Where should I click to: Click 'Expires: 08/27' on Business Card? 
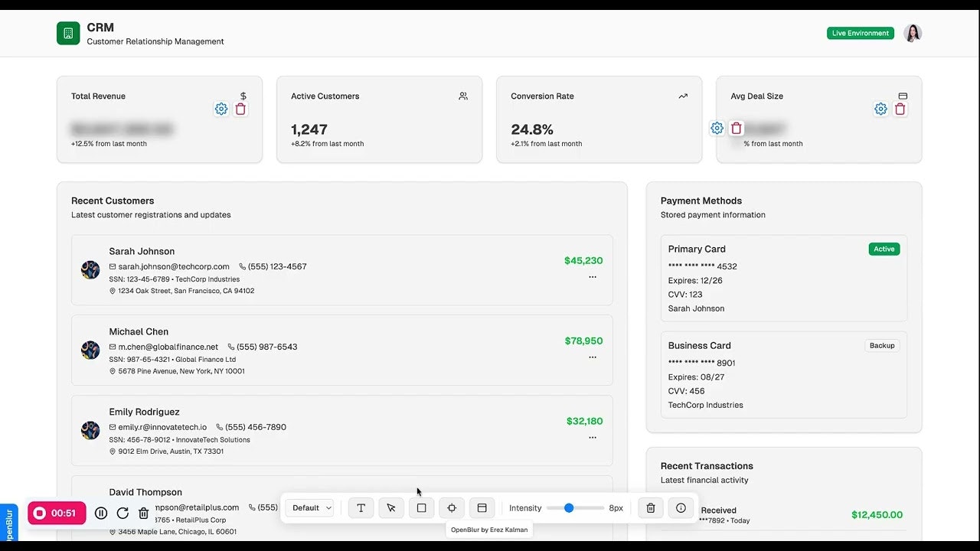[x=697, y=377]
